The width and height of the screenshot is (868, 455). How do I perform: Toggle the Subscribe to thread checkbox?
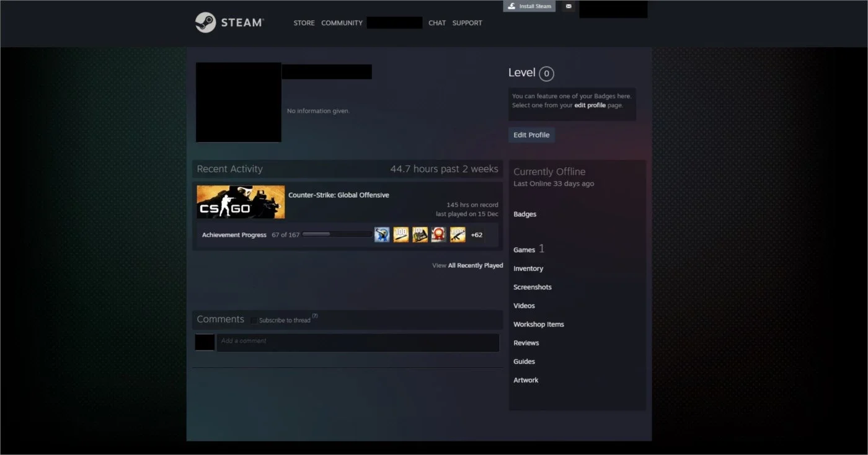click(x=254, y=320)
